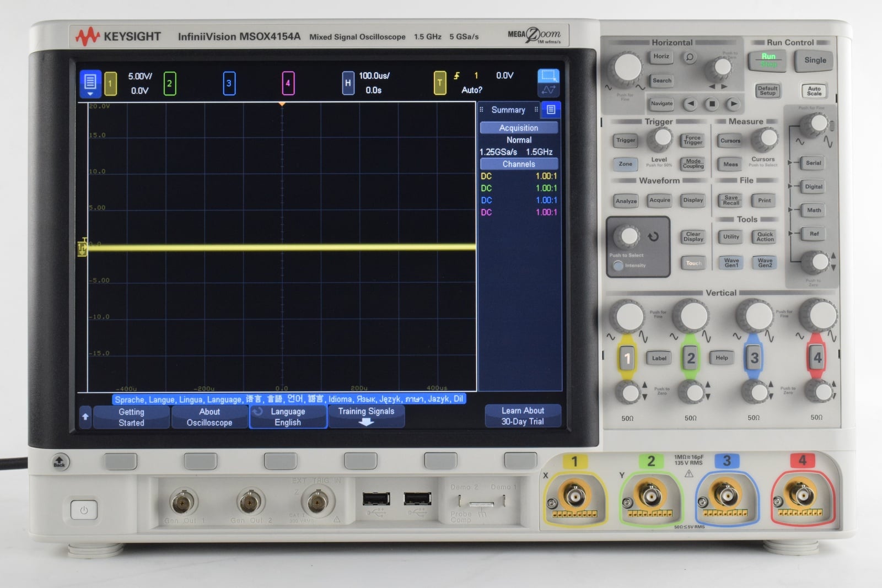Toggle the Run/Stop key
The height and width of the screenshot is (588, 882).
coord(768,60)
